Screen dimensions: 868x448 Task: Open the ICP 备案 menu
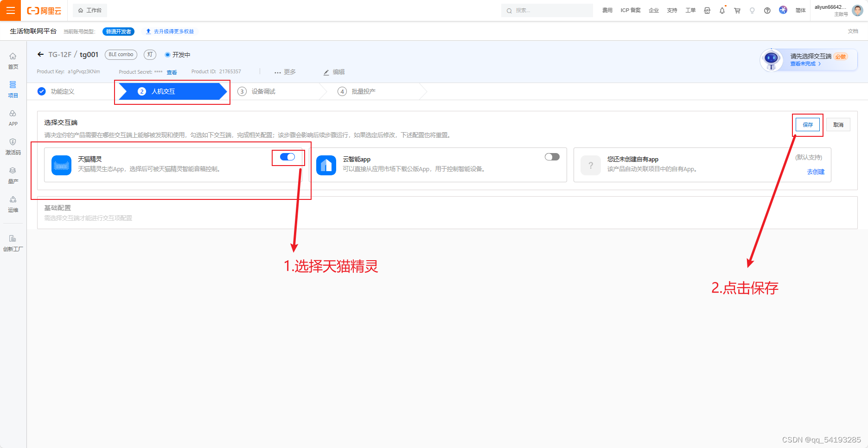click(x=631, y=10)
